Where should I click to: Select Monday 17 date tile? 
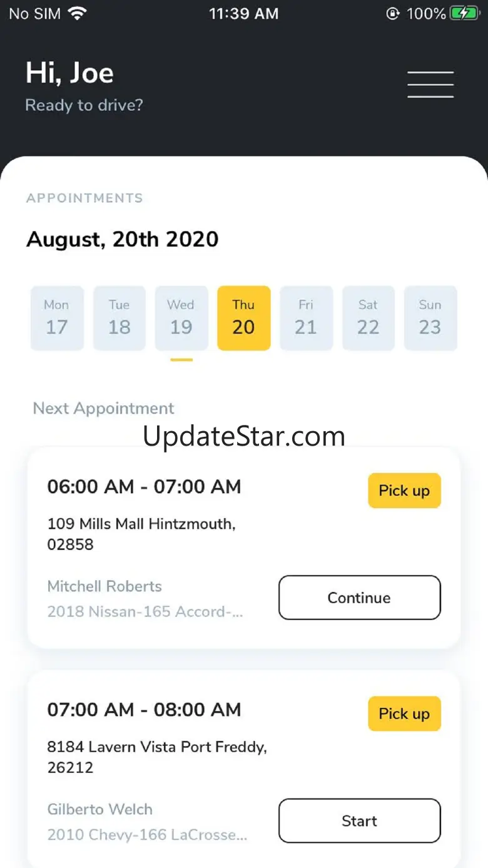click(57, 318)
